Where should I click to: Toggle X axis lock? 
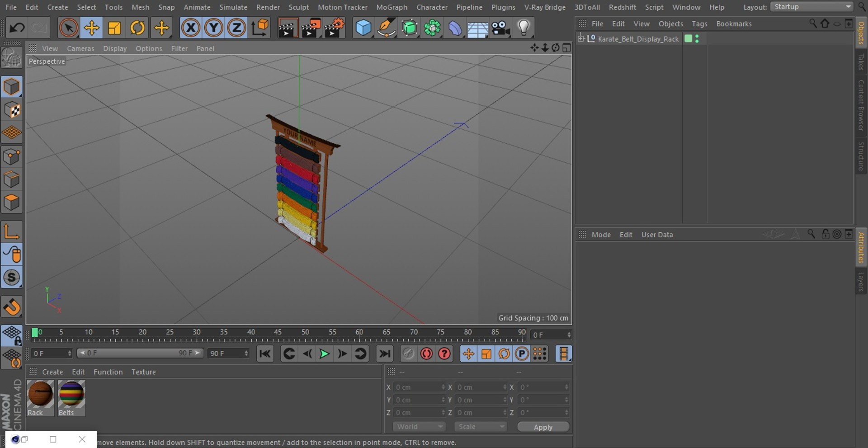click(191, 28)
